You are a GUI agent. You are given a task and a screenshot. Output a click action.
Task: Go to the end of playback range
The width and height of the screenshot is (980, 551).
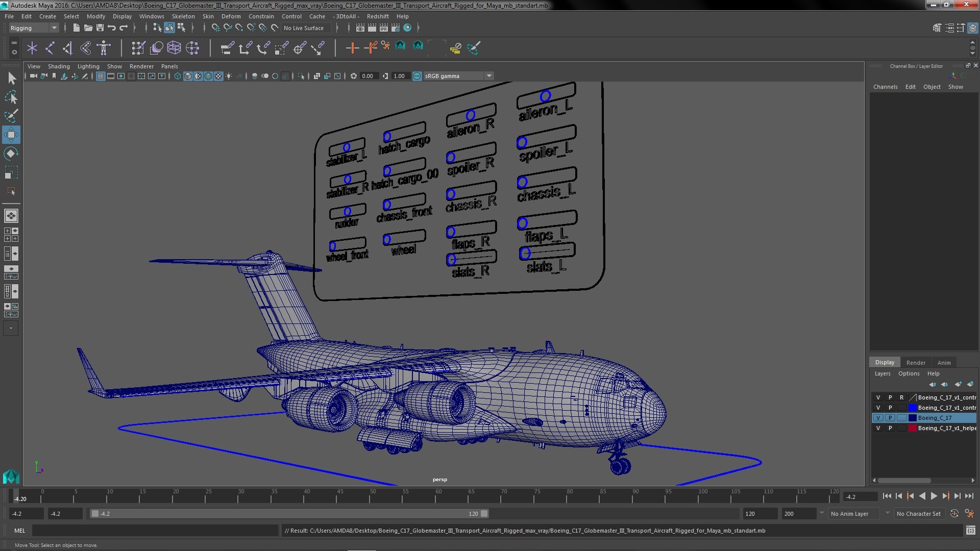pyautogui.click(x=969, y=496)
